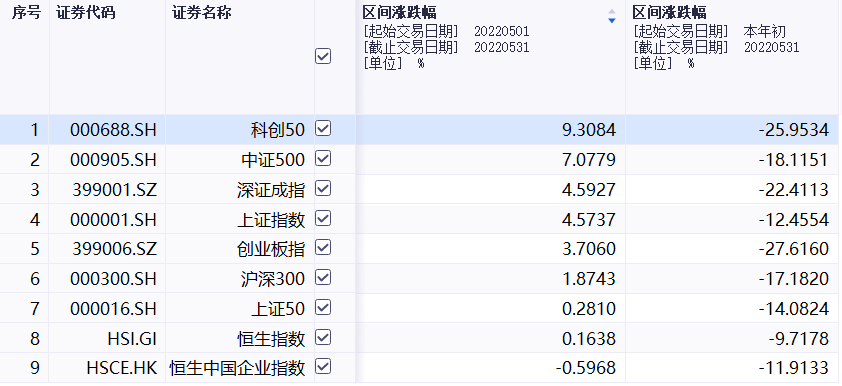Select security code HSCE.HK
Screen dimensions: 842x386
tap(121, 368)
